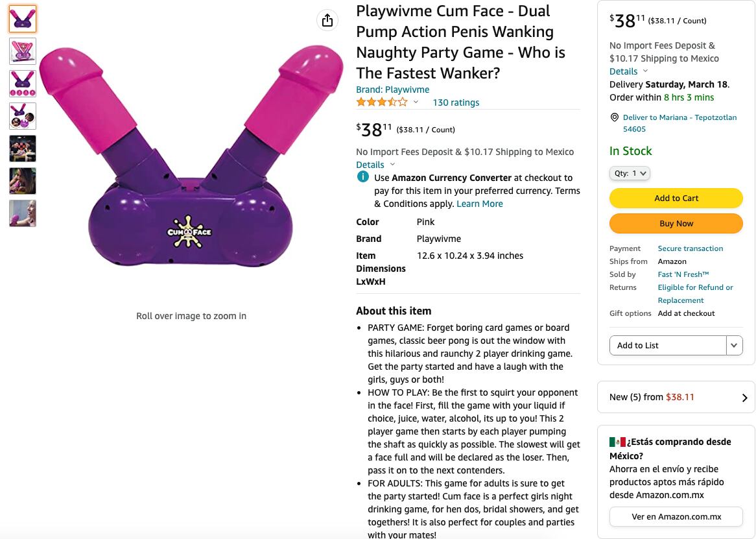Expand the Add to List dropdown arrow
Screen dimensions: 756x539
[x=734, y=345]
